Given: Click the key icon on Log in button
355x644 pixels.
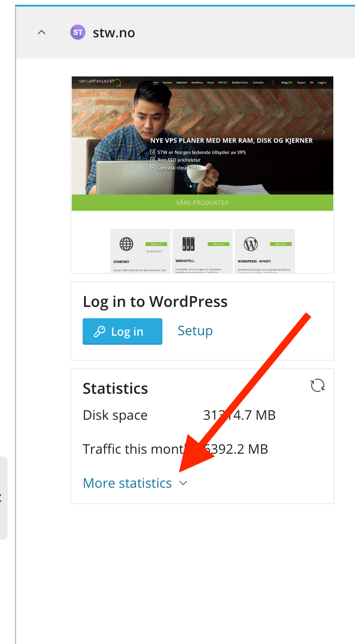Looking at the screenshot, I should click(100, 331).
